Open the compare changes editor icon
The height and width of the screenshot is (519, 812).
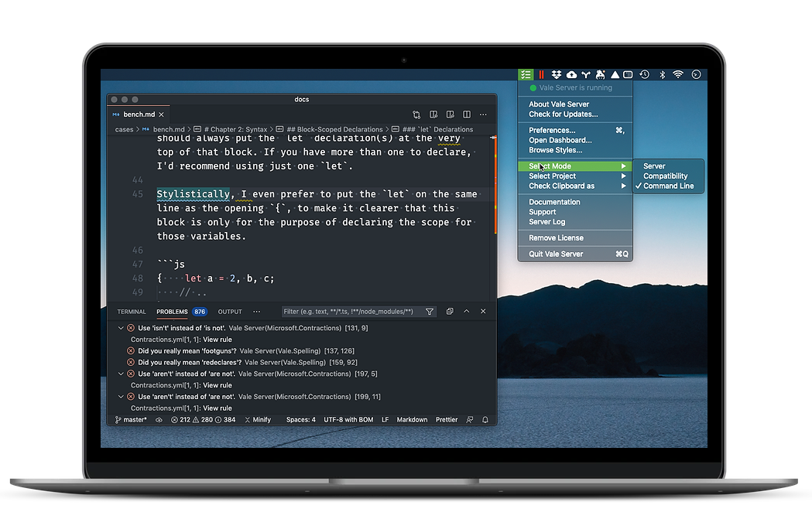coord(416,114)
